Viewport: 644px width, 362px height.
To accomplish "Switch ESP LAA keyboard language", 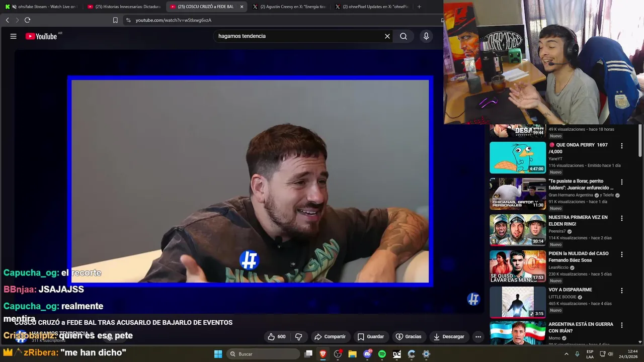I will tap(590, 354).
